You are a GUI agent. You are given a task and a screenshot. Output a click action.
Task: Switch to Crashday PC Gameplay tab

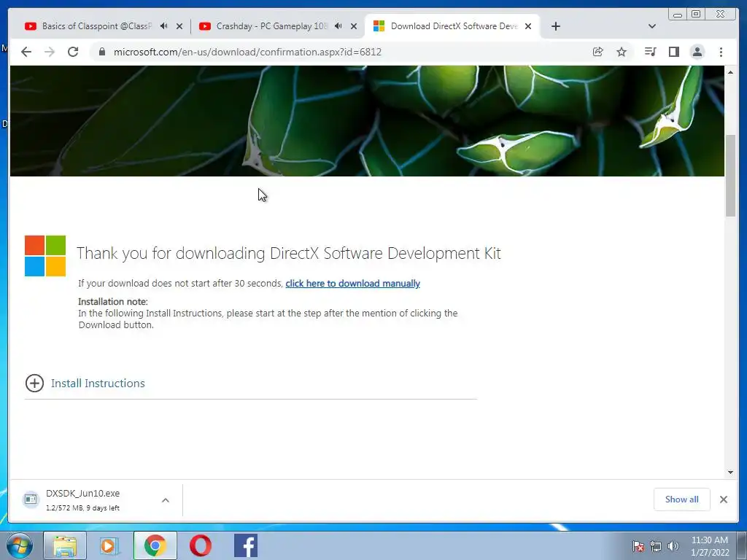click(x=271, y=26)
